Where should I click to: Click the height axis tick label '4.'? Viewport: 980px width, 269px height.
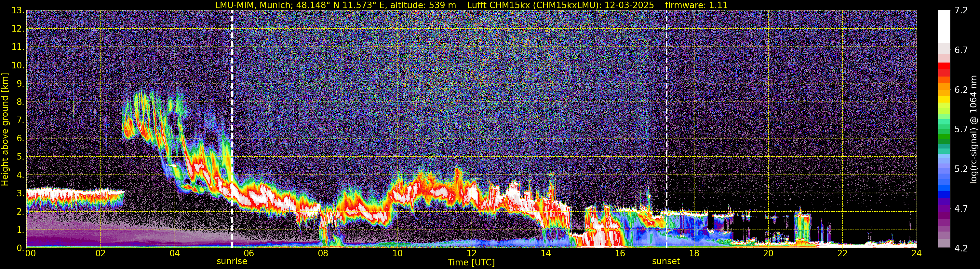pyautogui.click(x=20, y=175)
